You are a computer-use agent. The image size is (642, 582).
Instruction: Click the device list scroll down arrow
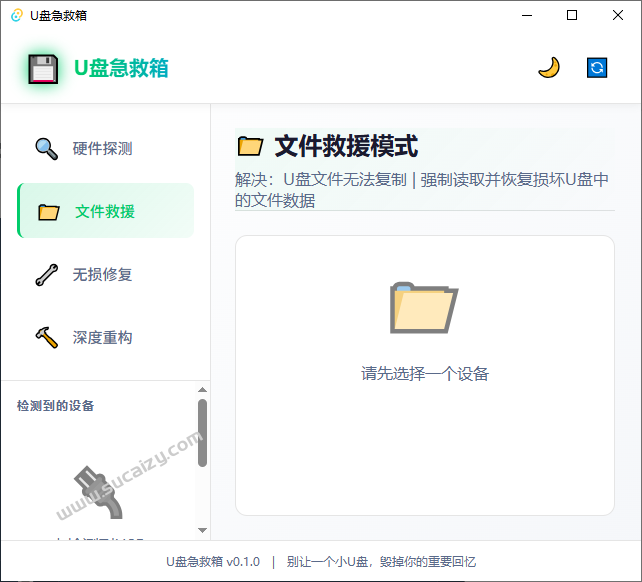click(202, 530)
